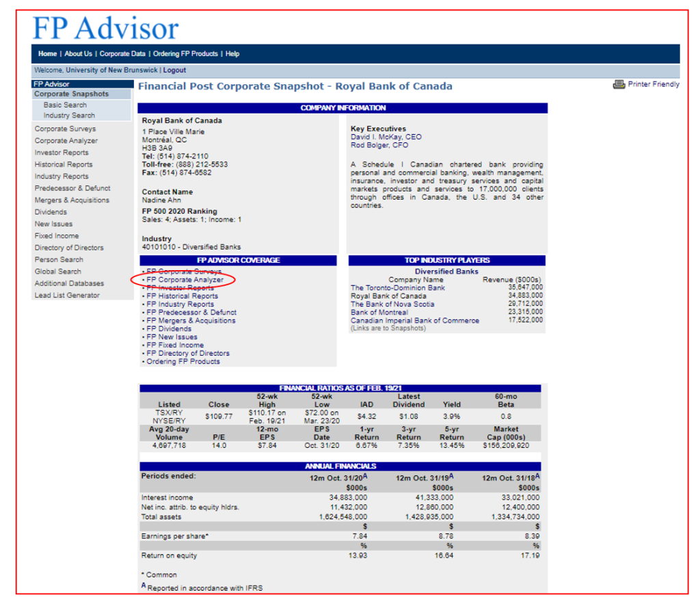The width and height of the screenshot is (700, 597).
Task: Open Directory of Directors in the sidebar
Action: pos(69,248)
